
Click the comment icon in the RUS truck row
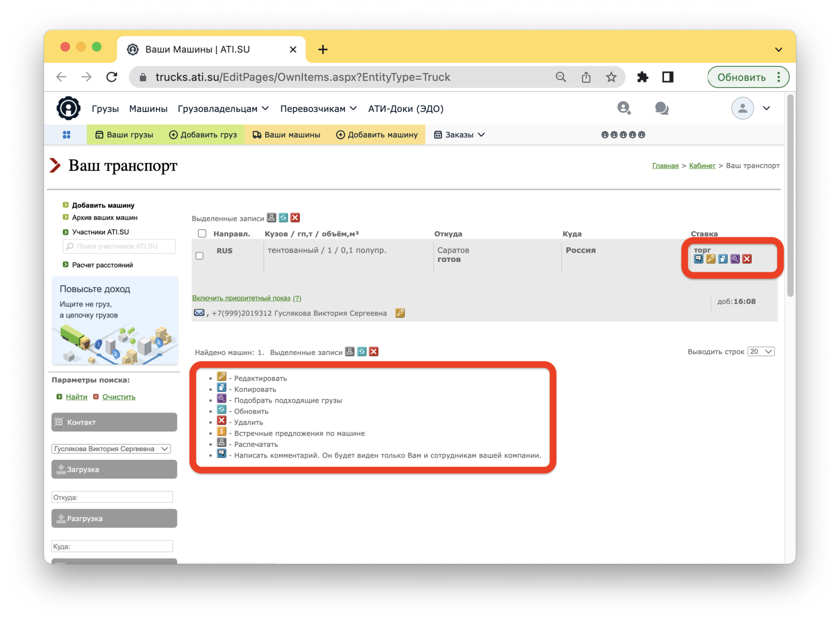click(698, 258)
